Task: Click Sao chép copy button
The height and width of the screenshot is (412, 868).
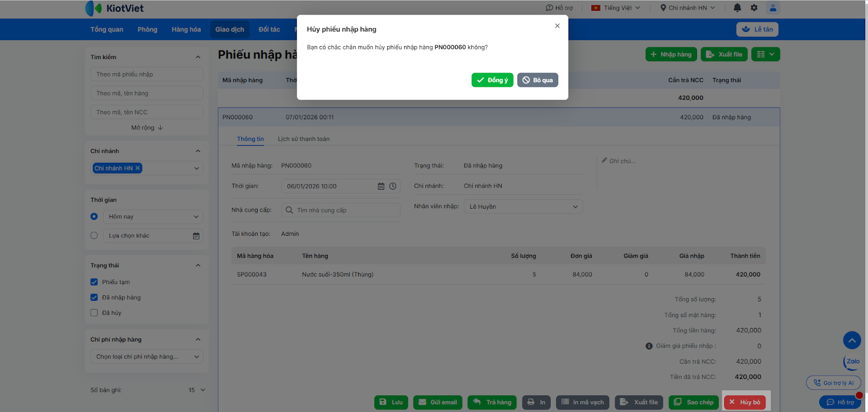Action: pyautogui.click(x=694, y=402)
